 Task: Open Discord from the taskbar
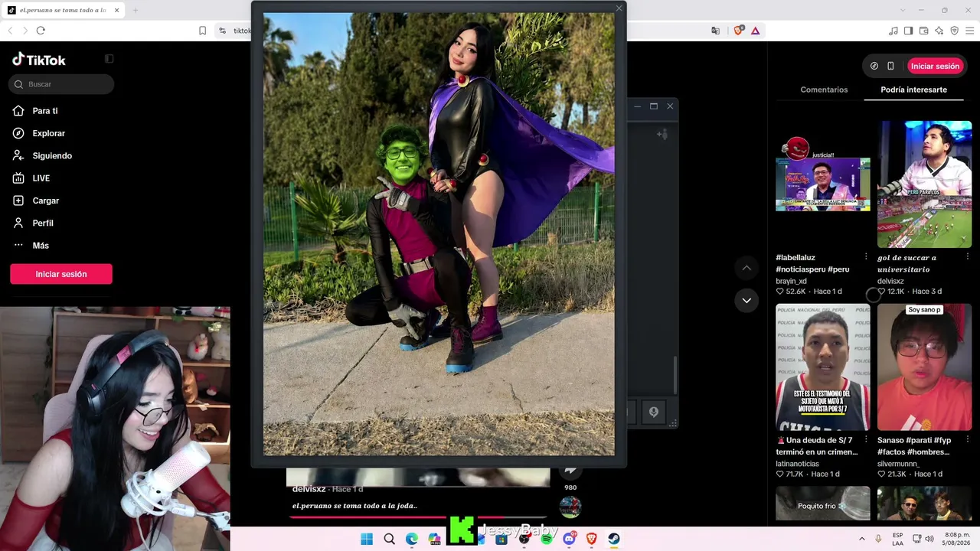click(569, 539)
